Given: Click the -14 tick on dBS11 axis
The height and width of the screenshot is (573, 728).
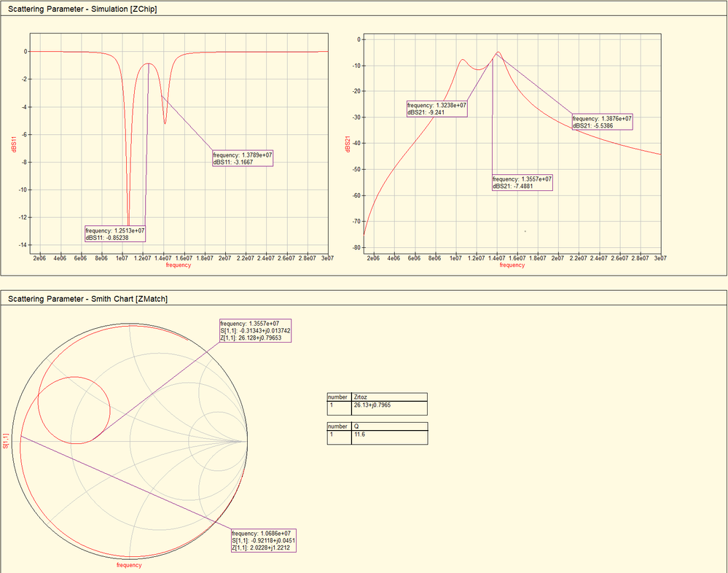Looking at the screenshot, I should [x=23, y=245].
